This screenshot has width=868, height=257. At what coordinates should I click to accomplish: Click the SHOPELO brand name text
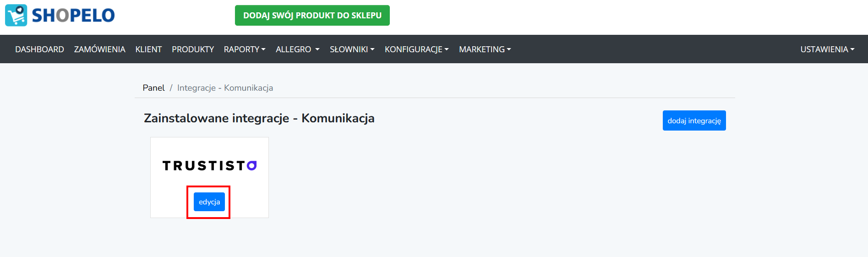(x=73, y=16)
